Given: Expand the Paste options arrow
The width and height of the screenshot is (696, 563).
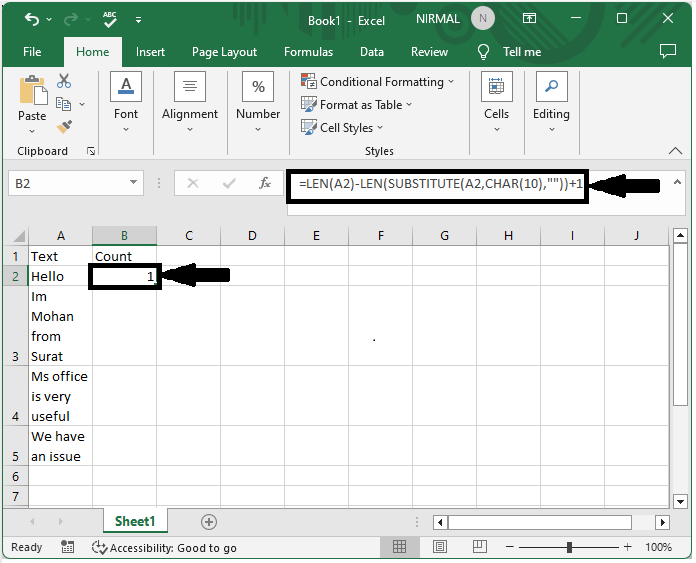Looking at the screenshot, I should [32, 131].
